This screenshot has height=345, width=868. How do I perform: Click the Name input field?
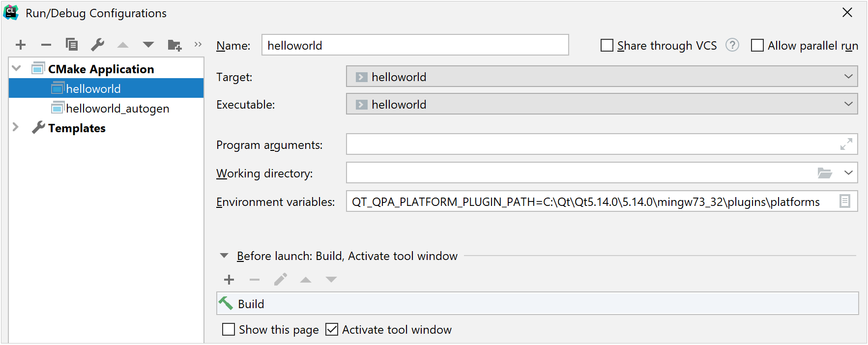coord(415,45)
